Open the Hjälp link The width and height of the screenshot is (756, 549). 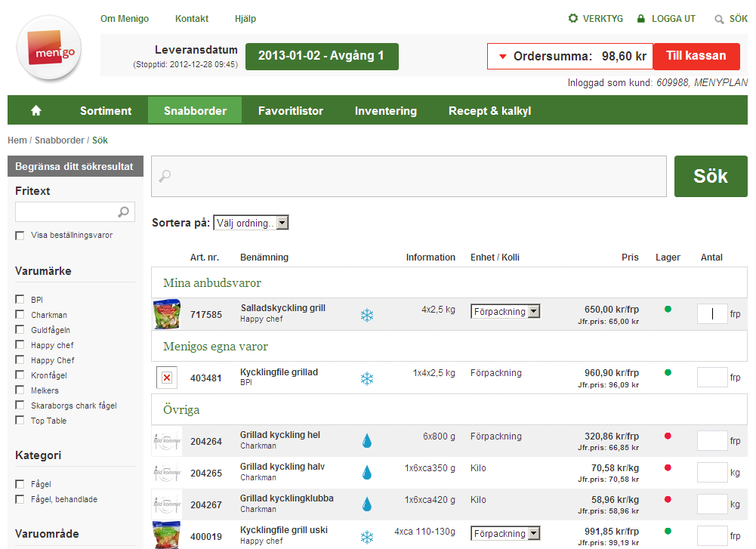tap(245, 19)
